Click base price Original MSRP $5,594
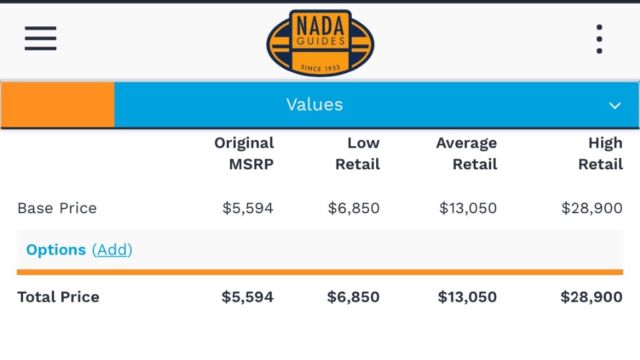Screen dimensions: 640x360 point(248,208)
